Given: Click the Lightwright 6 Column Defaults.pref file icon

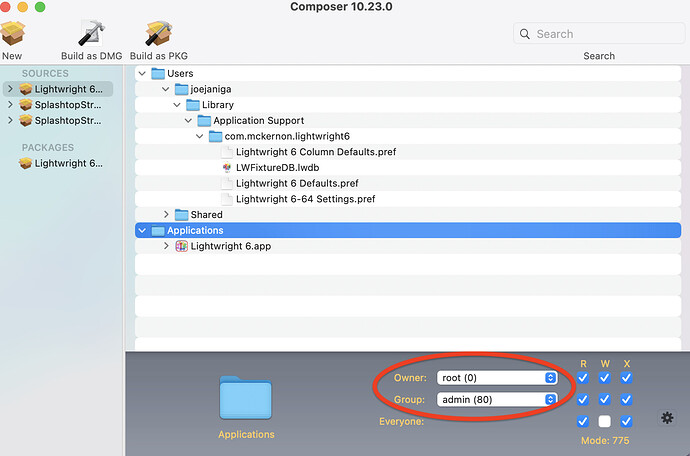Looking at the screenshot, I should (227, 152).
